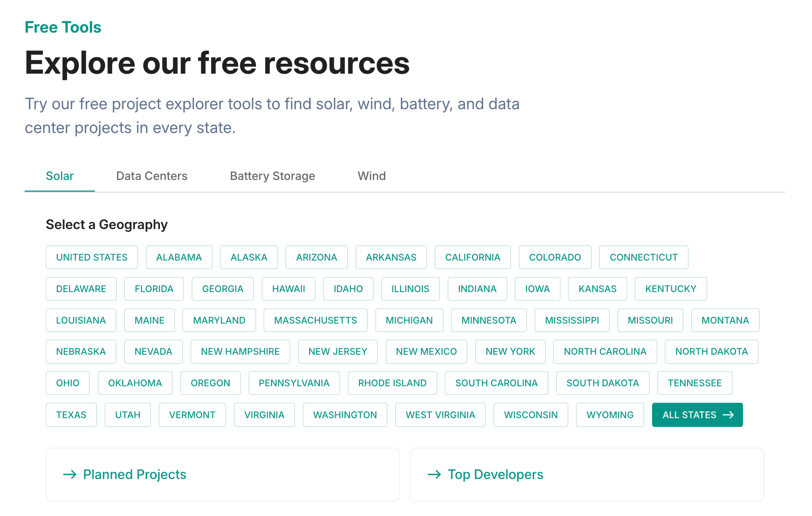Click the arrow icon in ALL STATES button
The width and height of the screenshot is (812, 516).
point(728,415)
